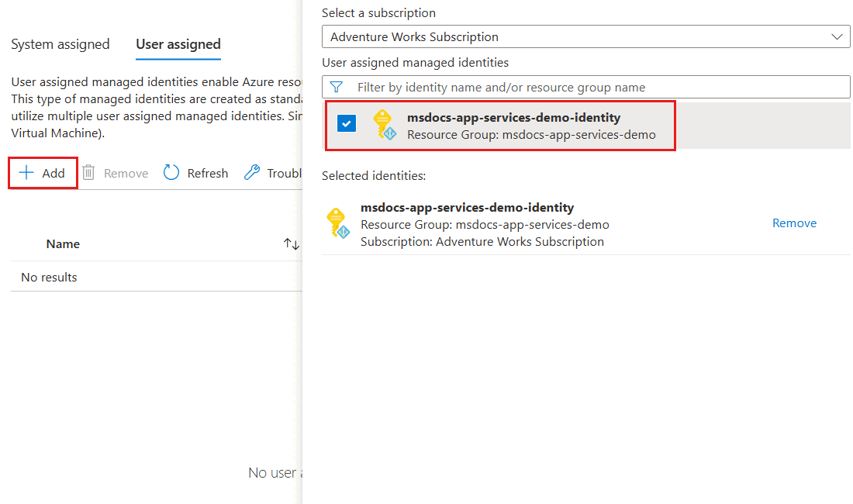The width and height of the screenshot is (853, 504).
Task: Click the Refresh button label
Action: pyautogui.click(x=208, y=173)
